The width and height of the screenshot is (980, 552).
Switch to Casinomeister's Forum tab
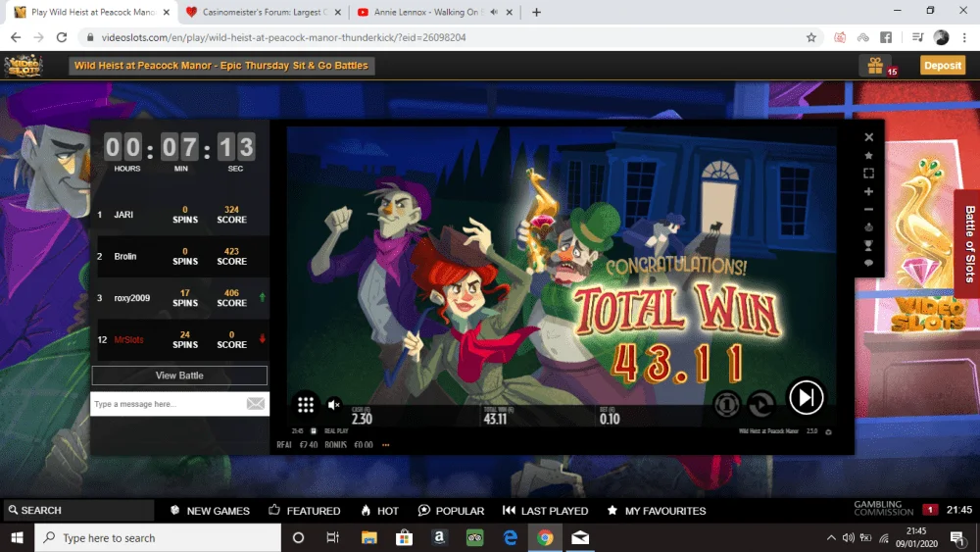click(x=263, y=12)
